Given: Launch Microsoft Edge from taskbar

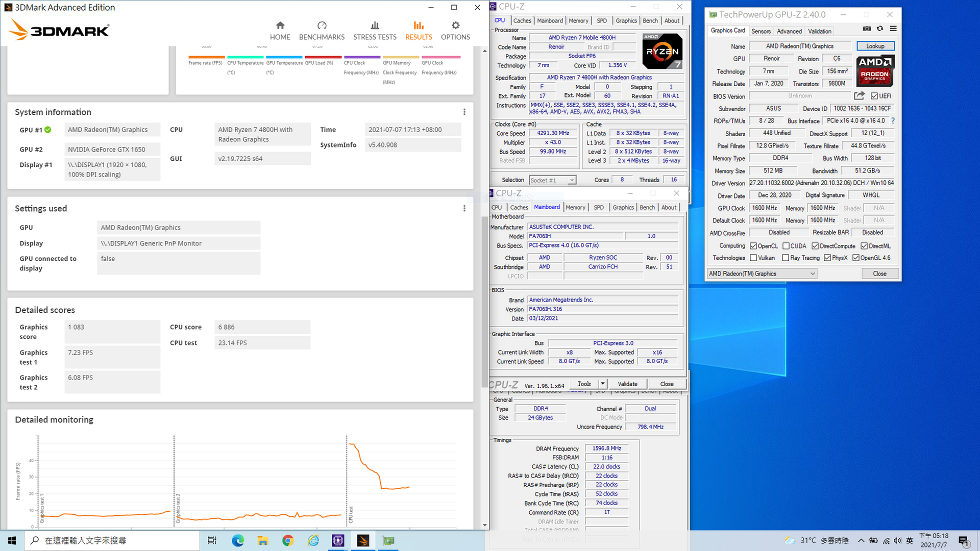Looking at the screenshot, I should [238, 540].
